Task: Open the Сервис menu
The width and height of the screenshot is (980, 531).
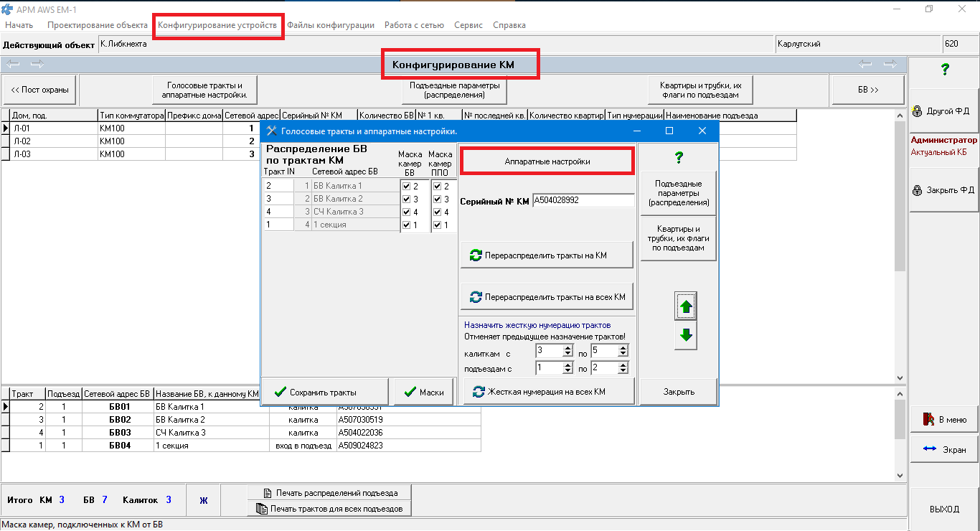Action: pos(468,25)
